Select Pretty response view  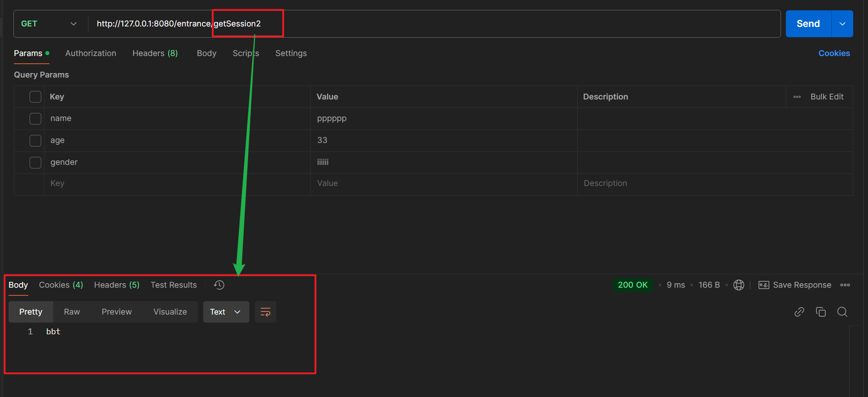(x=31, y=312)
